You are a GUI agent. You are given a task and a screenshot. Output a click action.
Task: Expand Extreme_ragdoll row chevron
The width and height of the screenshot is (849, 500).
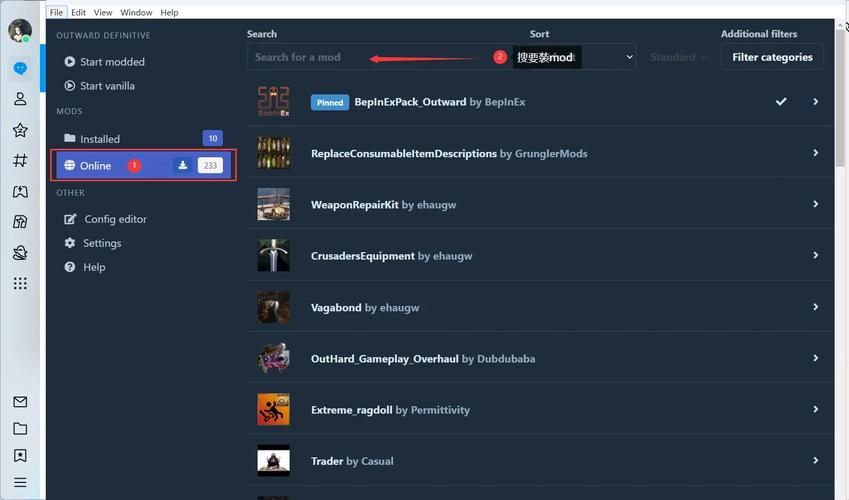(x=815, y=410)
